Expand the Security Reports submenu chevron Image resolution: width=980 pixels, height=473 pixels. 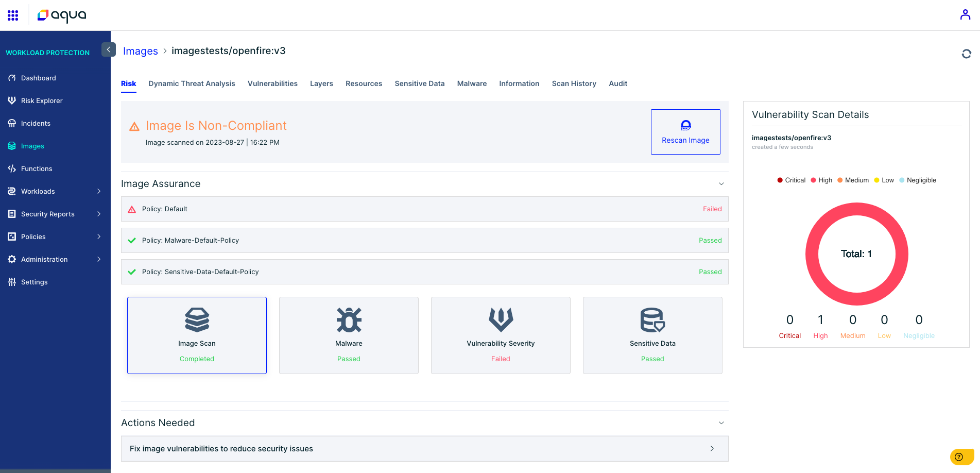[99, 214]
